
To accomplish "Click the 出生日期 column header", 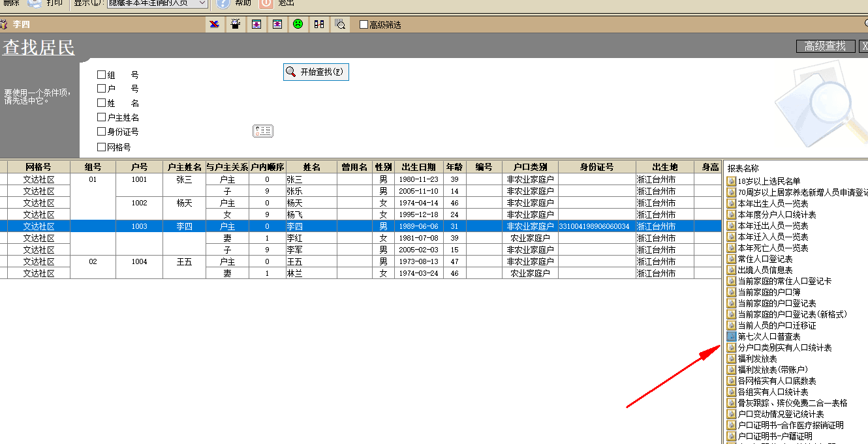I will pyautogui.click(x=418, y=167).
